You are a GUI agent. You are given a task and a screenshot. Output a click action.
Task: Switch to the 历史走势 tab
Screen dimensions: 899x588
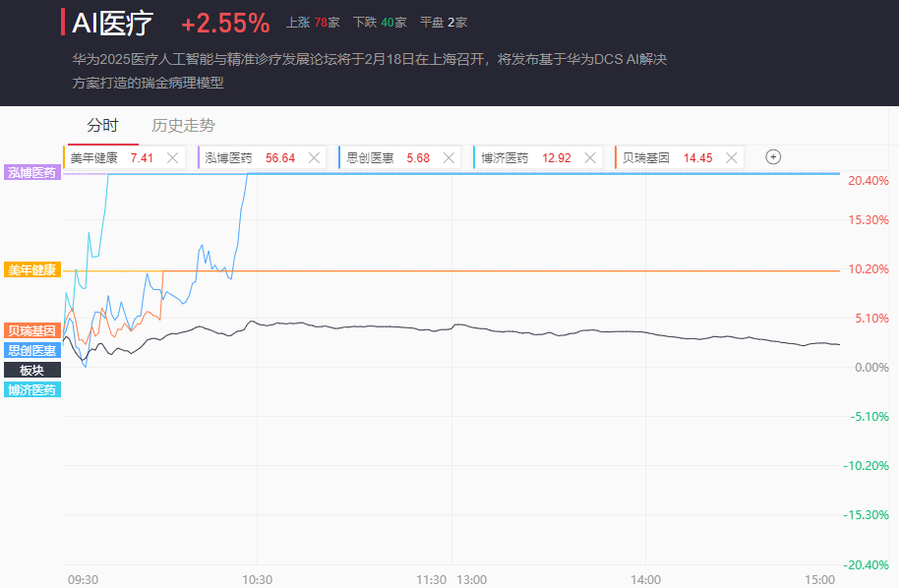[x=183, y=126]
